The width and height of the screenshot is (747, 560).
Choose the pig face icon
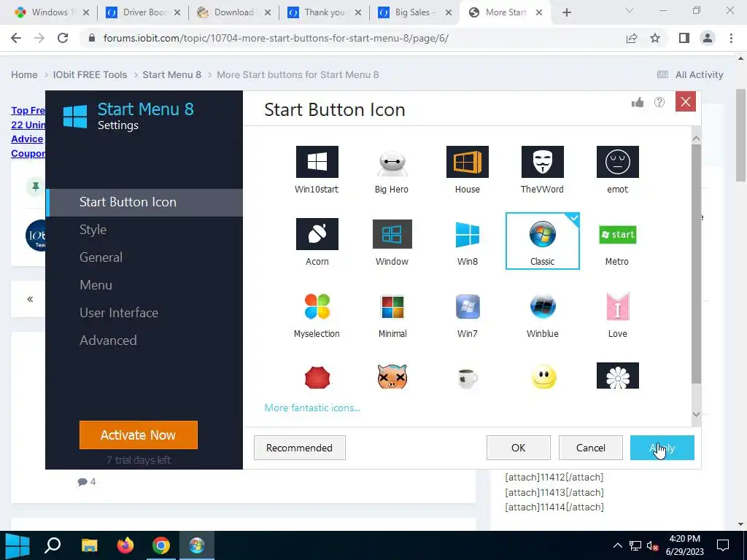[392, 377]
